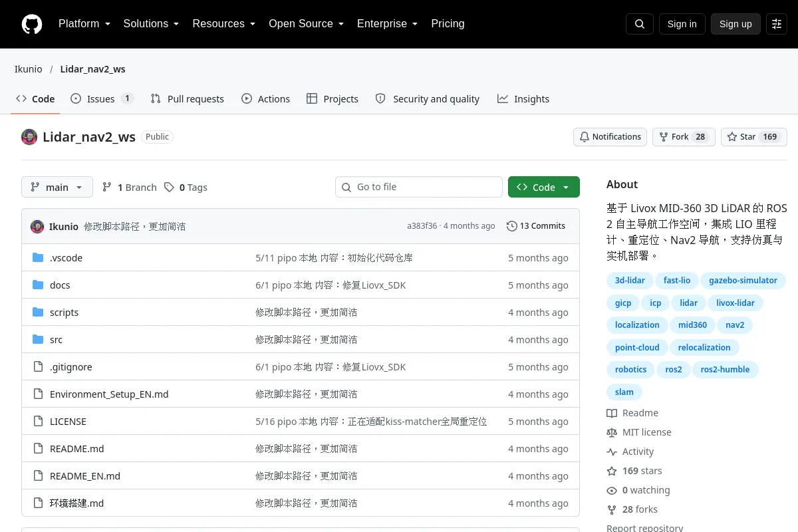Screen dimensions: 798x532
Task: Open commit hash a383f36
Action: pyautogui.click(x=422, y=226)
